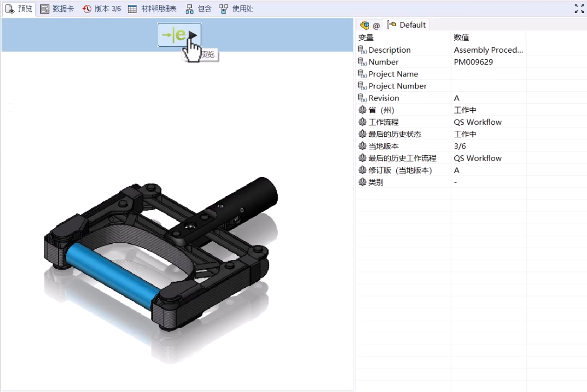Screen dimensions: 587x392
Task: Select the Description variable row
Action: pyautogui.click(x=441, y=50)
